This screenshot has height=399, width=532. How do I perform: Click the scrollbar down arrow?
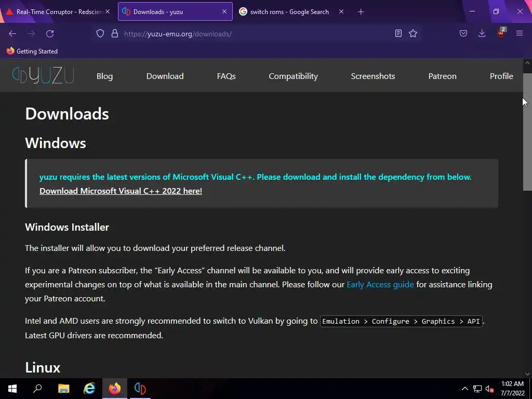click(x=527, y=374)
